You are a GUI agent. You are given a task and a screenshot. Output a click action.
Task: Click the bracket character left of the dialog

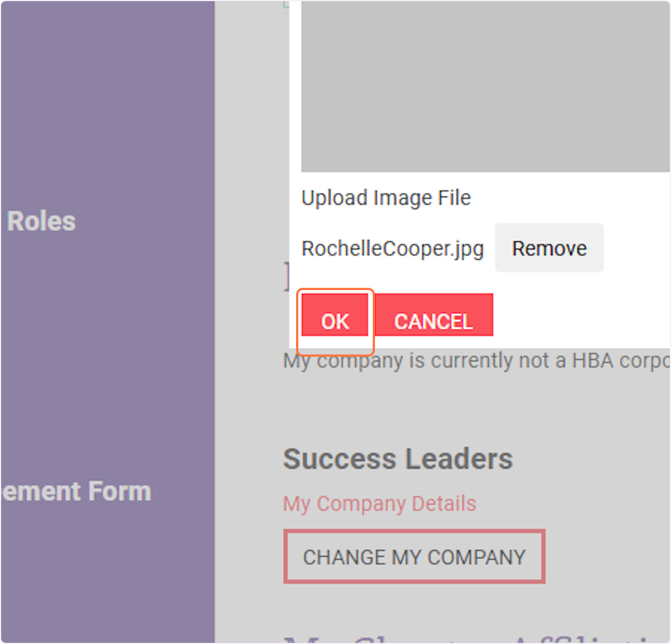287,276
